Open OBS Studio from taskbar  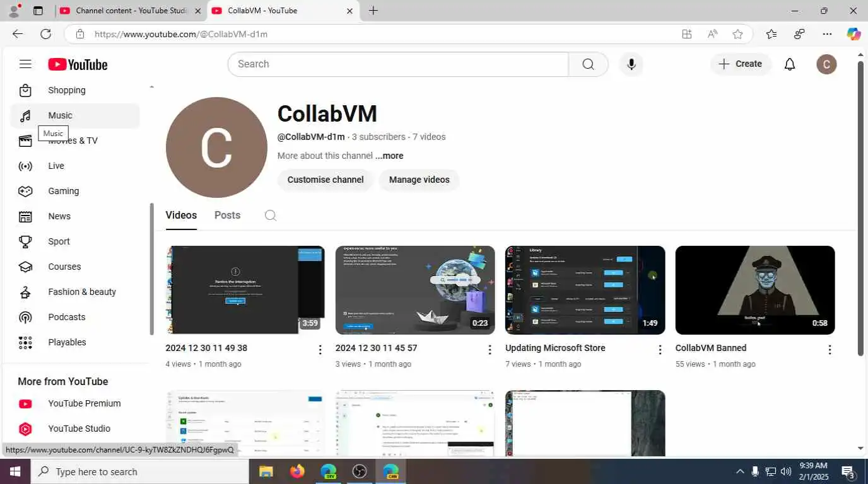click(x=360, y=471)
